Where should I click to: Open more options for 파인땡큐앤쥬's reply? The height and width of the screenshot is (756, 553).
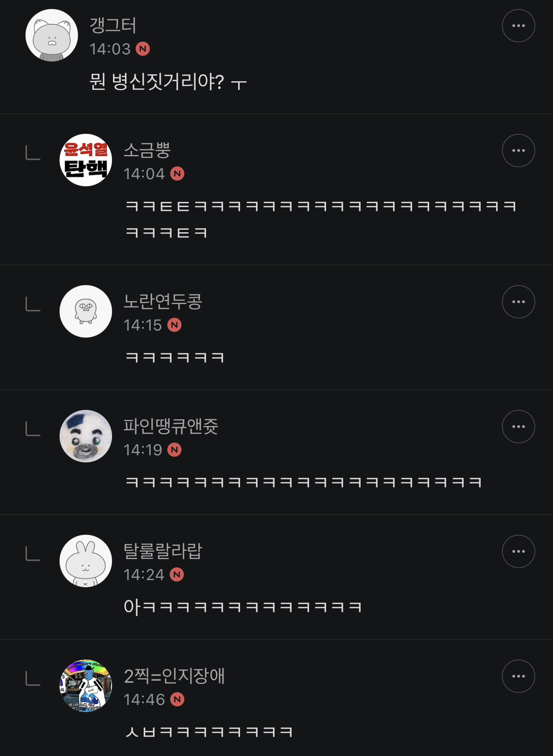click(x=518, y=426)
